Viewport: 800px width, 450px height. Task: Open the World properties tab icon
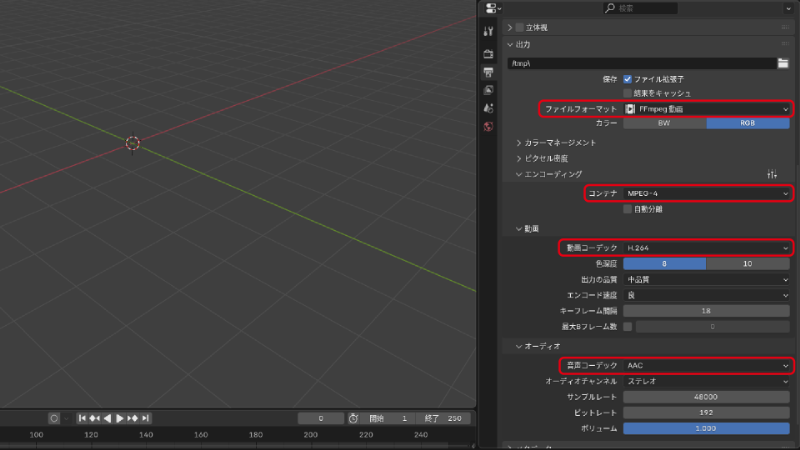point(488,126)
